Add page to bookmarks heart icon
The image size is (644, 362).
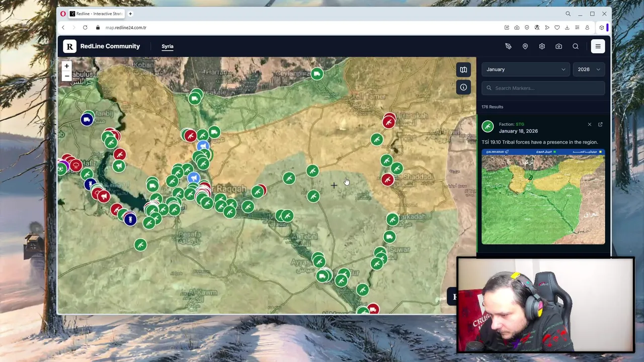(557, 28)
